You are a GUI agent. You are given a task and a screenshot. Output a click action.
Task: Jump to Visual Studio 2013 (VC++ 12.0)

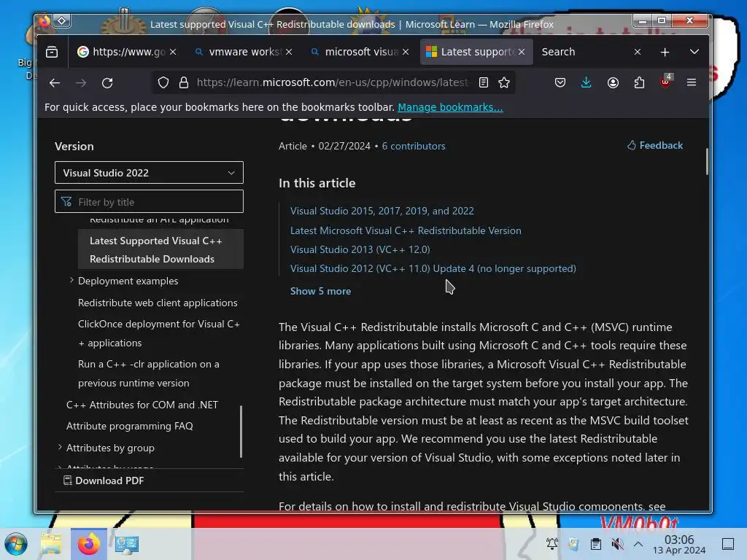pos(360,249)
